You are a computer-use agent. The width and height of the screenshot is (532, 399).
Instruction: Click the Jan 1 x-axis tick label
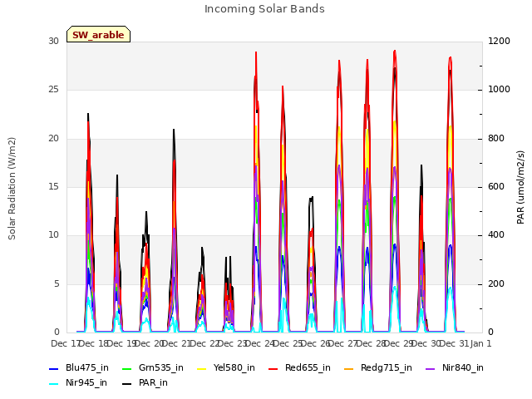pyautogui.click(x=480, y=343)
